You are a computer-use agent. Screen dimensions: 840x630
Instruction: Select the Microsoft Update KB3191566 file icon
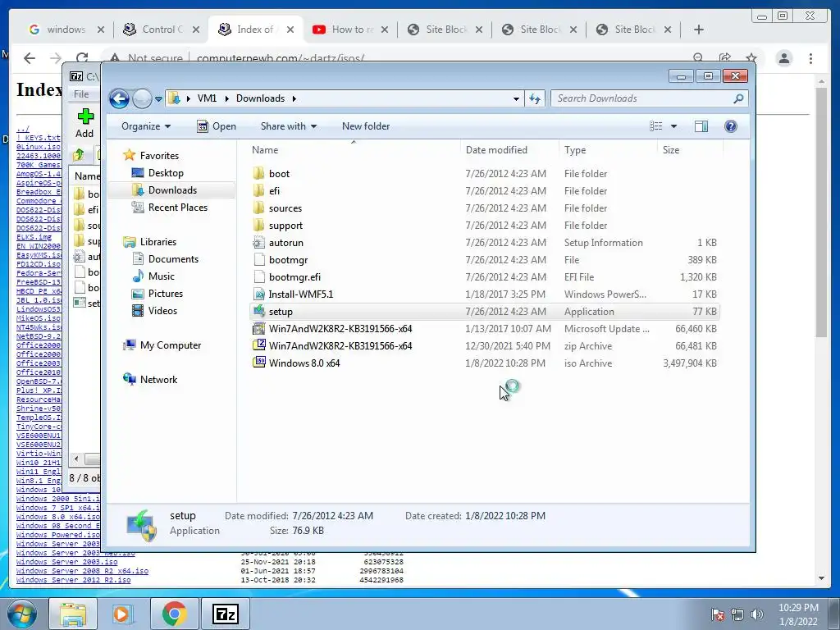(258, 328)
